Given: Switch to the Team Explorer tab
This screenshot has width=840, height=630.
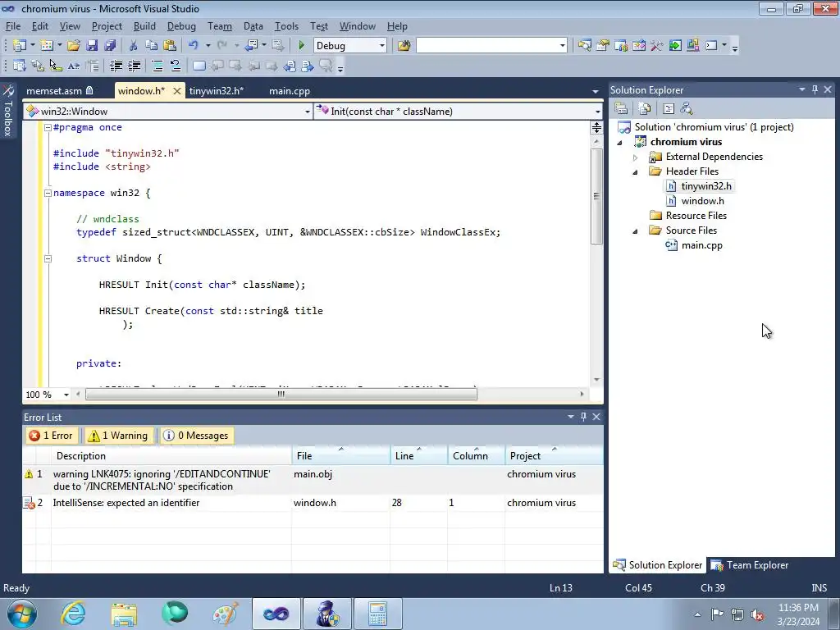Looking at the screenshot, I should tap(750, 565).
